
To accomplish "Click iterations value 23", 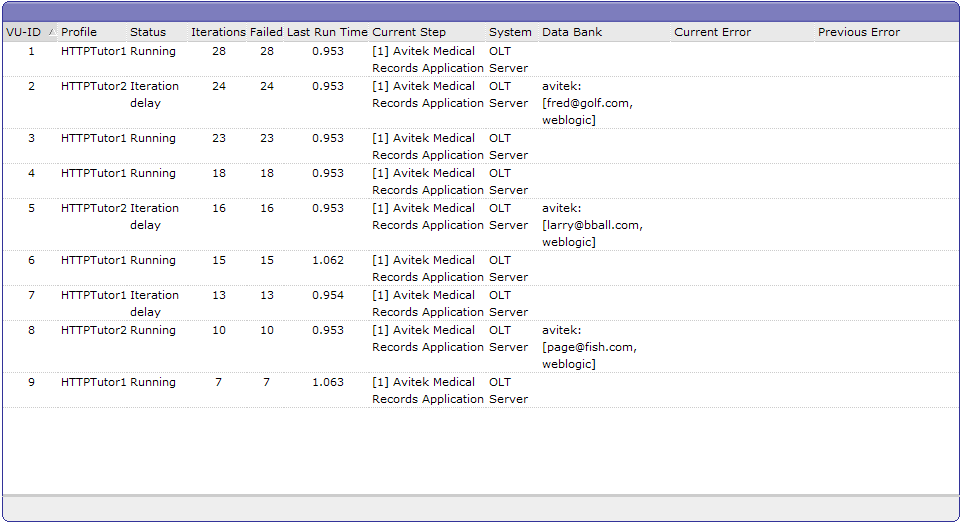I will coord(219,138).
